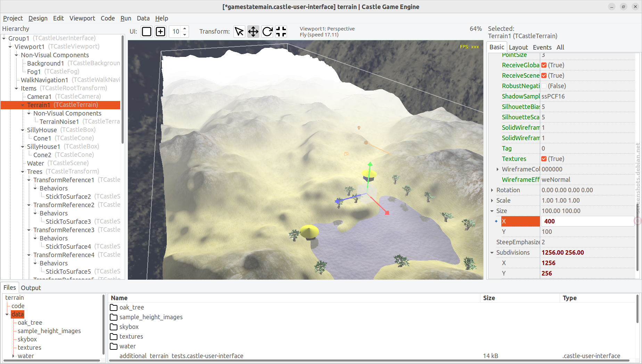The image size is (642, 364).
Task: Collapse the Subdivisions property
Action: [x=492, y=253]
